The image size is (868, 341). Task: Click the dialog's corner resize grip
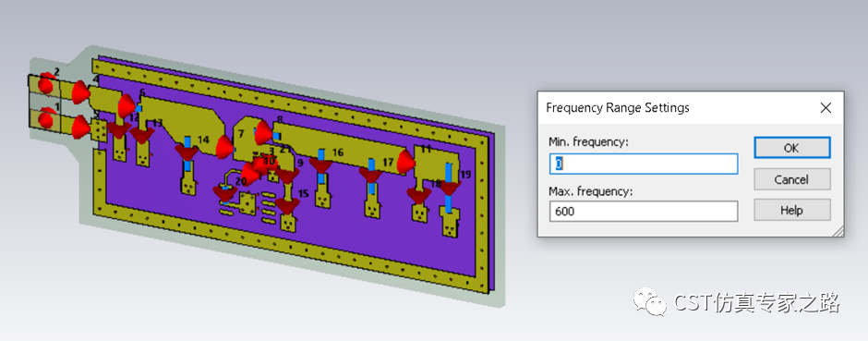click(838, 231)
